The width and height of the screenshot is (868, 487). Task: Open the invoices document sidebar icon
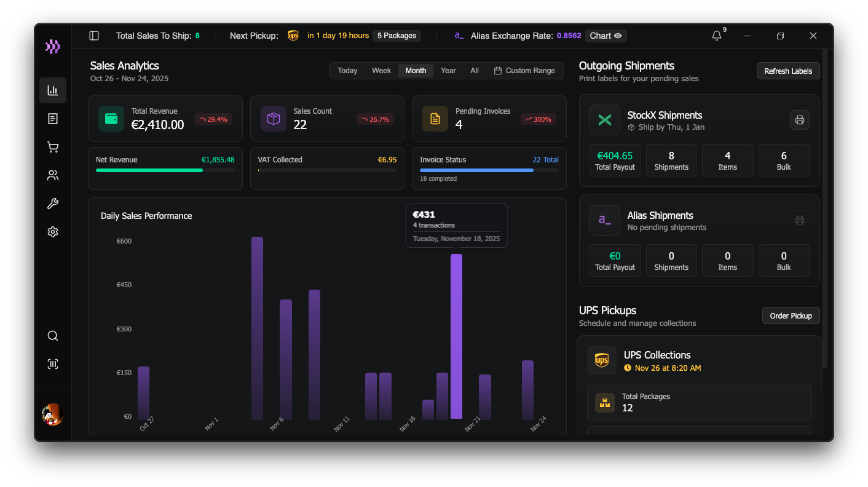tap(53, 119)
